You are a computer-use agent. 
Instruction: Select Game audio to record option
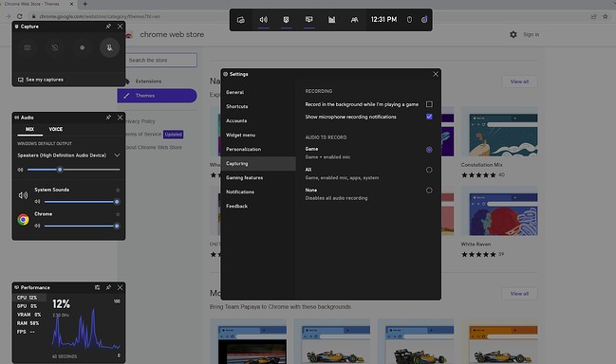(429, 150)
